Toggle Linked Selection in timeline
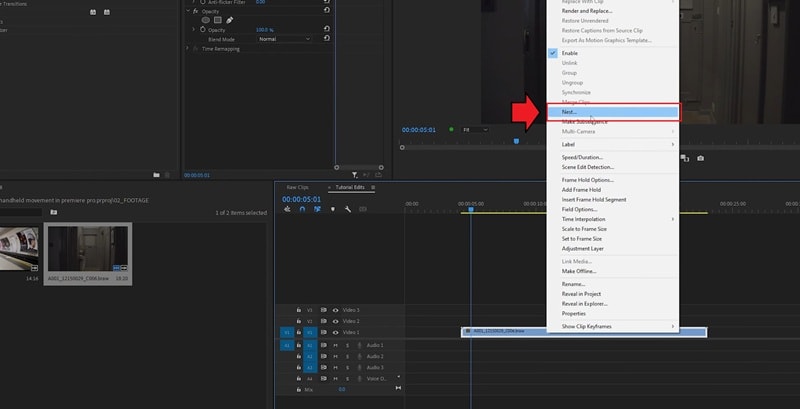 click(317, 209)
